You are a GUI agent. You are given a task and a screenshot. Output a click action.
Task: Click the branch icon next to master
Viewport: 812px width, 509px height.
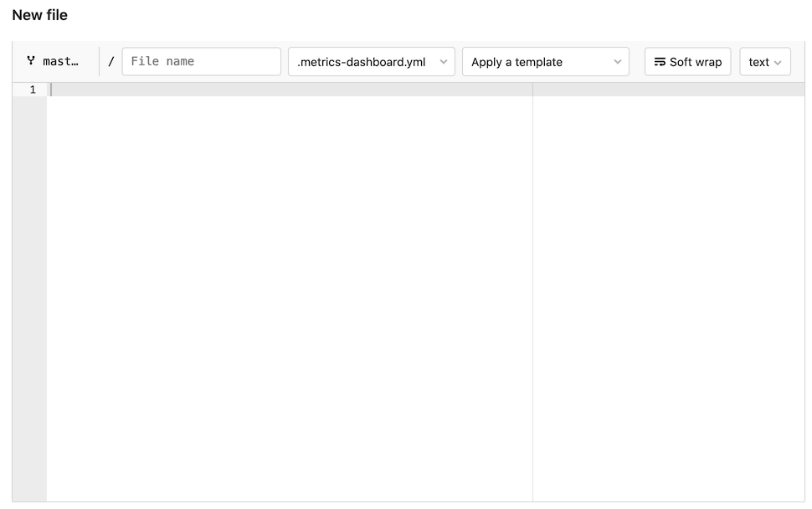point(31,60)
